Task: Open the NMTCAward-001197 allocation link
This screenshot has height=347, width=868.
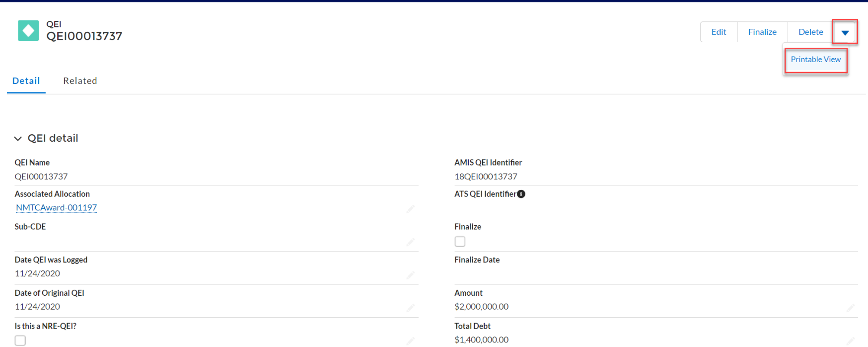Action: tap(57, 208)
